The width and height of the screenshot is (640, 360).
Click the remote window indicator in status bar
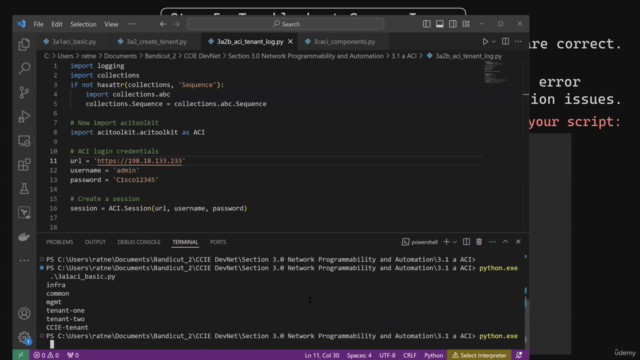[20, 355]
